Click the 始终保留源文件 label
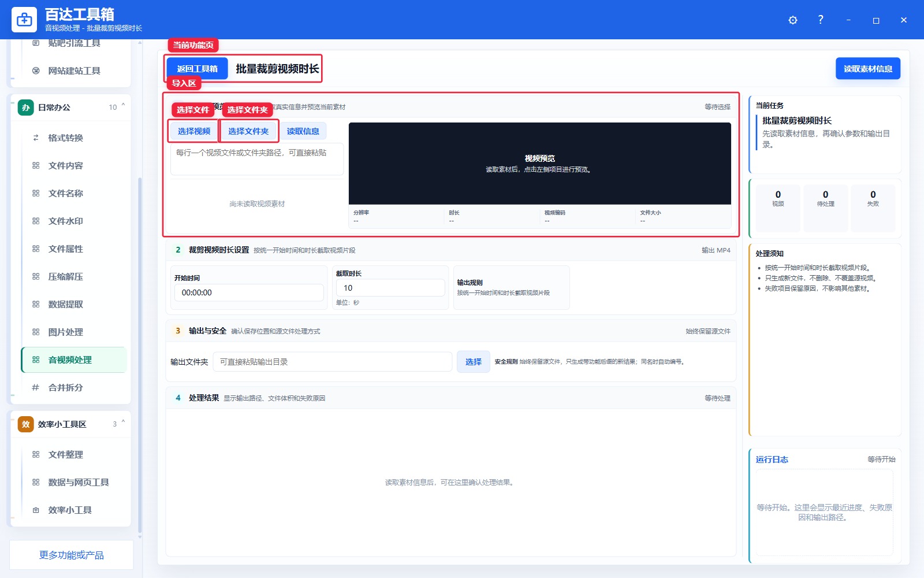924x578 pixels. [708, 331]
